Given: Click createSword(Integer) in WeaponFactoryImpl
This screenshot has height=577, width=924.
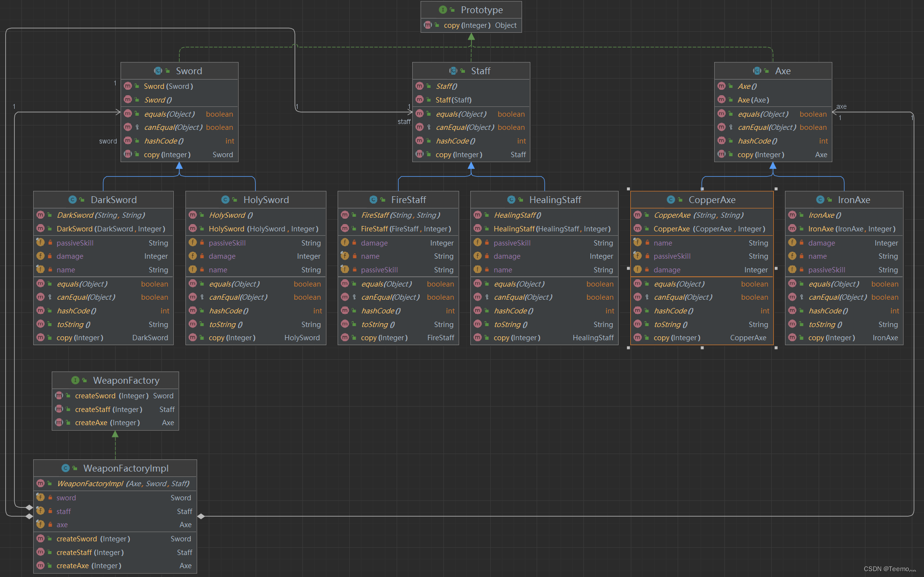Looking at the screenshot, I should [x=115, y=538].
